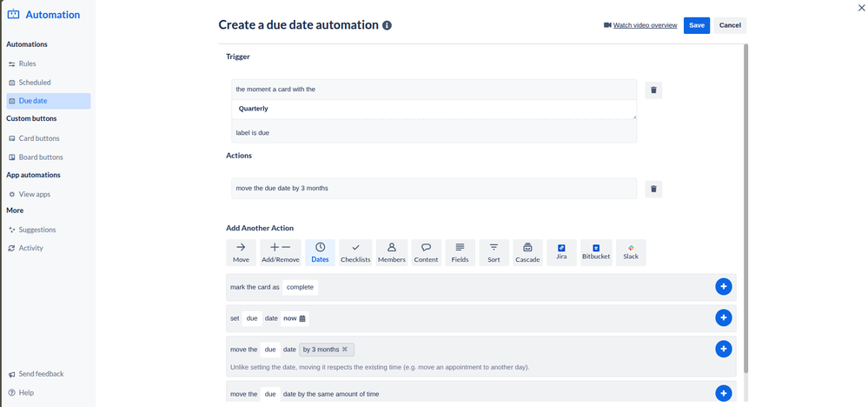This screenshot has height=407, width=868.
Task: Select the Bitbucket action tab
Action: 596,252
